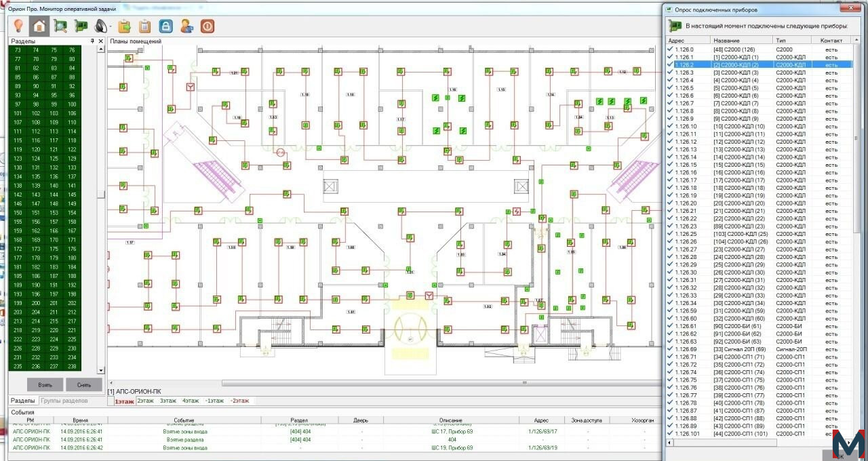Click the green device board toolbar icon
The image size is (868, 461).
pyautogui.click(x=81, y=26)
